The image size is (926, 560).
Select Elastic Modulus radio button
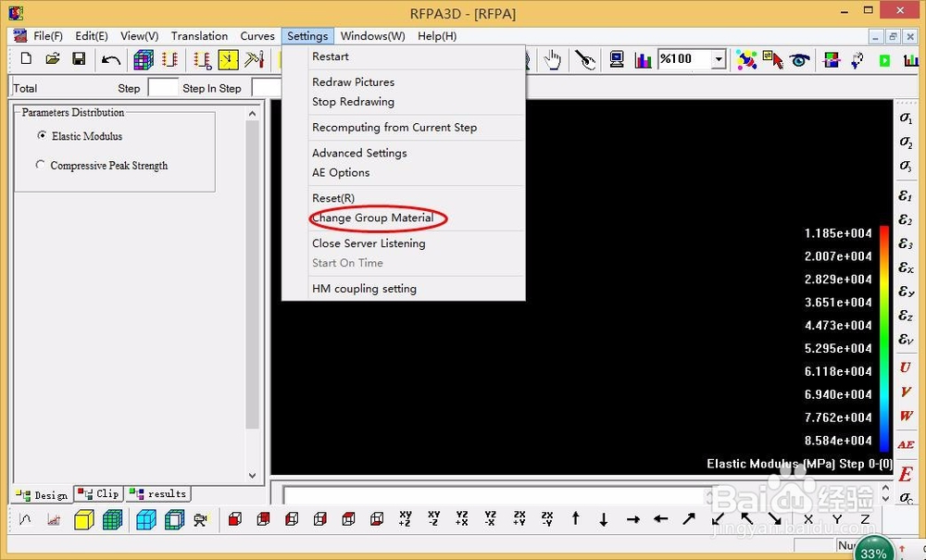(42, 136)
